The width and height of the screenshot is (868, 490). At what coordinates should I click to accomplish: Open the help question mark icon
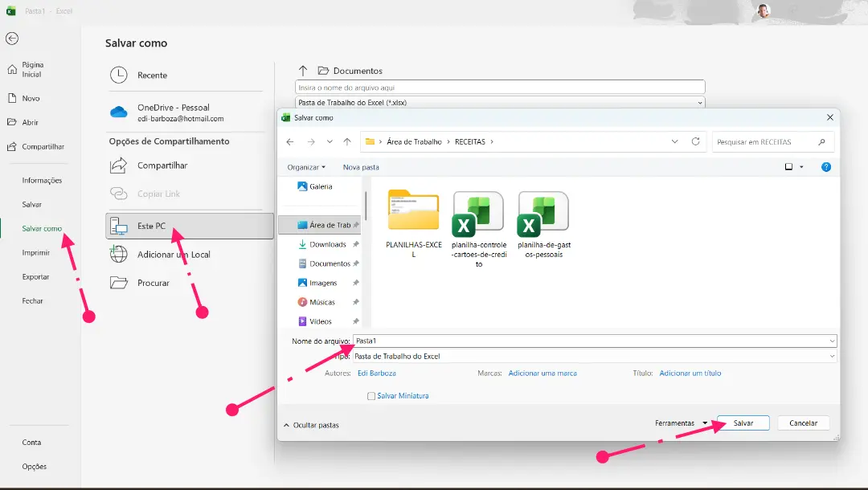(825, 167)
